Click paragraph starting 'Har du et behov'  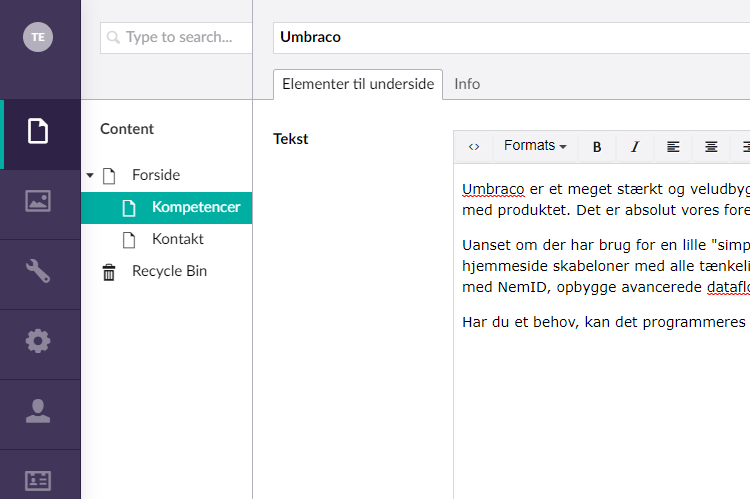605,322
